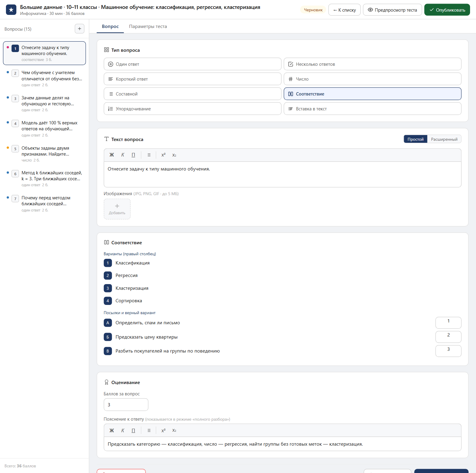
Task: Select question type Короткий ответ
Action: tap(192, 79)
